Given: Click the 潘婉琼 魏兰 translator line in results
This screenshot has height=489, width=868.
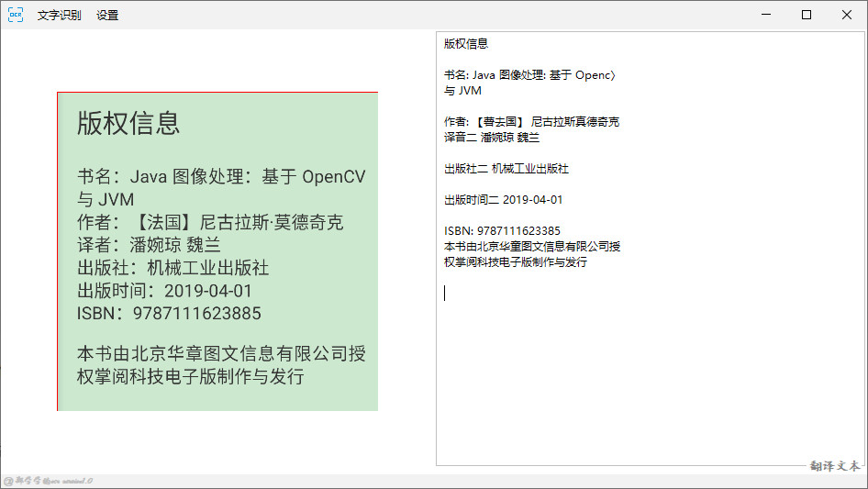Looking at the screenshot, I should 492,137.
